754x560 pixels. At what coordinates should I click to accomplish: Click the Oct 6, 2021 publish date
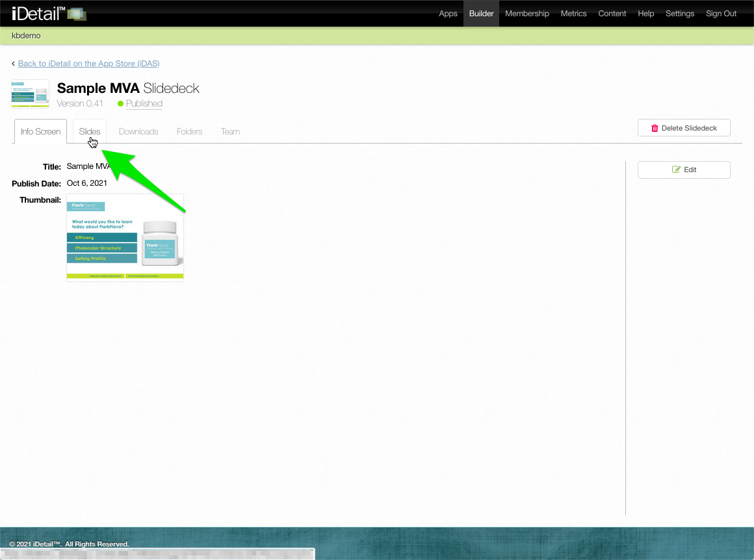pyautogui.click(x=87, y=183)
